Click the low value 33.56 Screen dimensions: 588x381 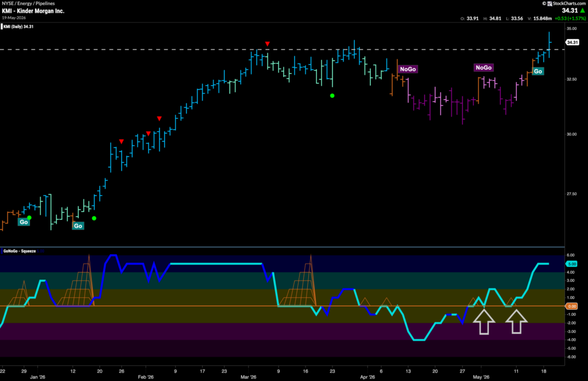pos(517,18)
